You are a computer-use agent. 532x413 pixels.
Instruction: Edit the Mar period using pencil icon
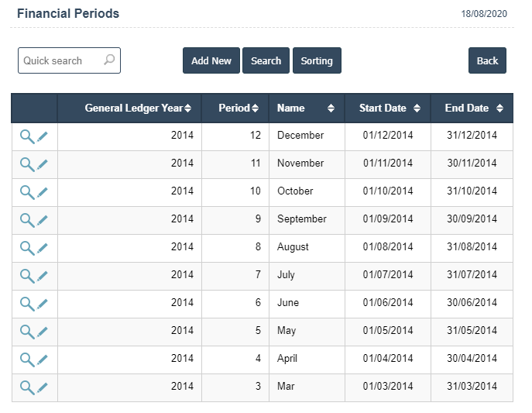(x=43, y=387)
